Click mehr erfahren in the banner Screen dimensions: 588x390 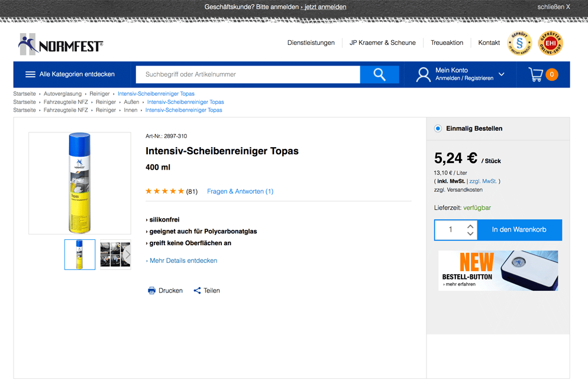click(460, 284)
